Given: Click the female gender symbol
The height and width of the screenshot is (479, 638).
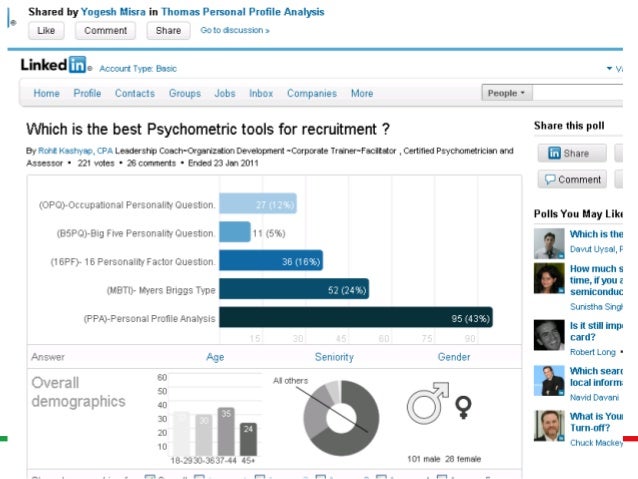Looking at the screenshot, I should tap(463, 407).
